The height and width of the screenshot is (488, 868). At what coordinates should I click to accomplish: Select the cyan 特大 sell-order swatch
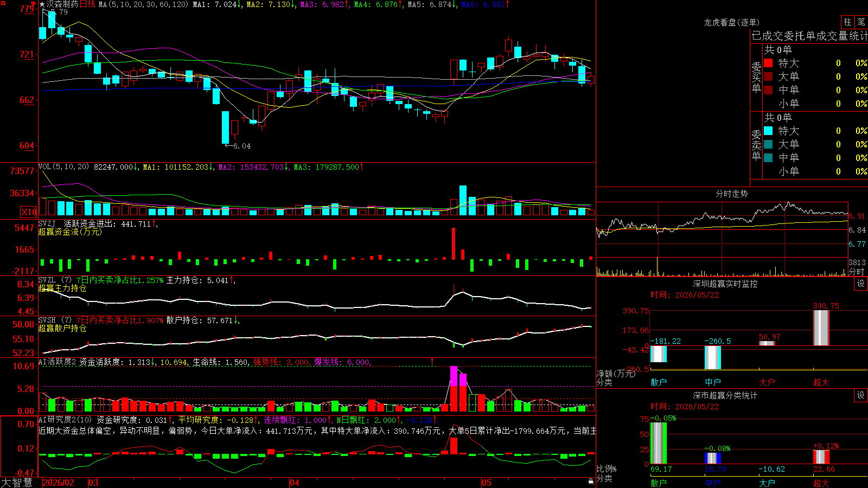coord(768,131)
